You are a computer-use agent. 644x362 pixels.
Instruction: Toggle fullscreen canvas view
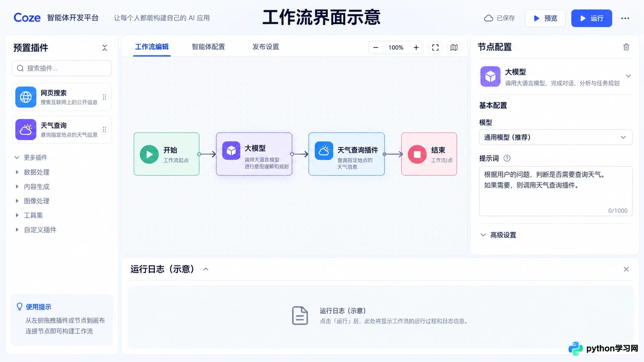pyautogui.click(x=435, y=47)
